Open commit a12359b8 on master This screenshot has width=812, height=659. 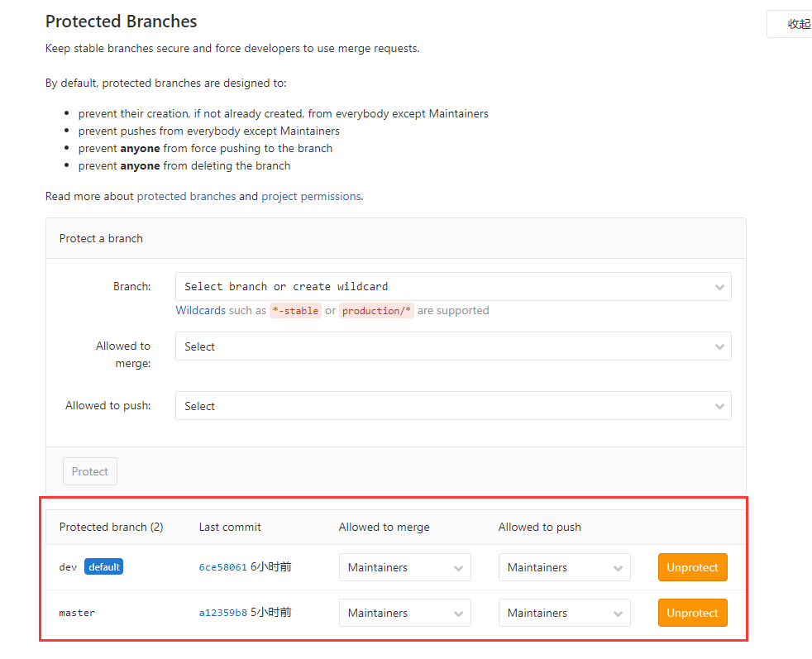[x=222, y=613]
